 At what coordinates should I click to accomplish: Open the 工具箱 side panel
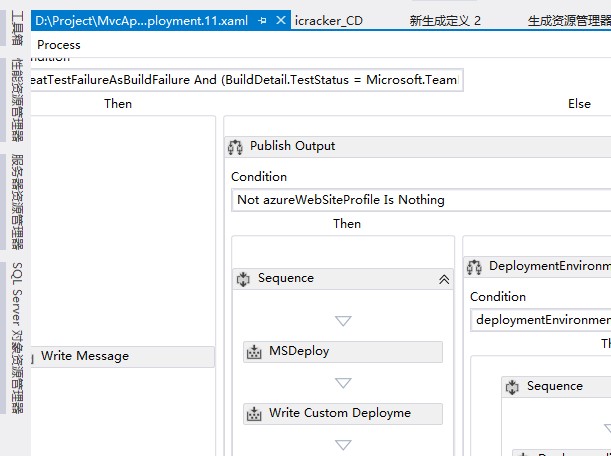pos(17,28)
